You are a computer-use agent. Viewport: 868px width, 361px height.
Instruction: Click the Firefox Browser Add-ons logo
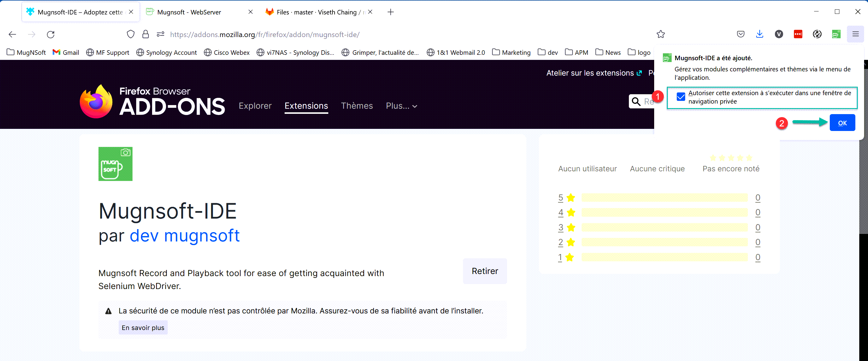point(152,101)
